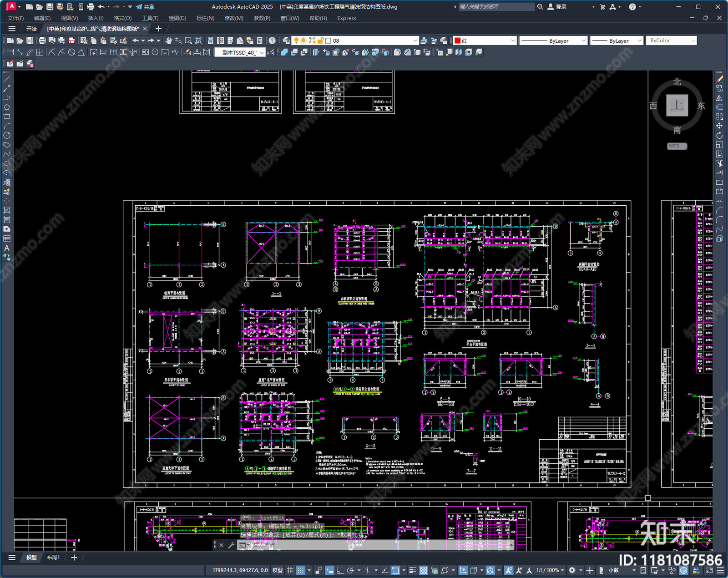Add a new drawing tab with plus
This screenshot has width=728, height=578.
pos(158,29)
